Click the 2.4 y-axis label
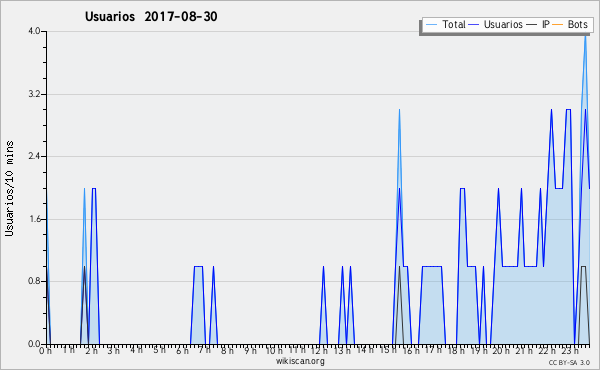The image size is (600, 370). [34, 156]
